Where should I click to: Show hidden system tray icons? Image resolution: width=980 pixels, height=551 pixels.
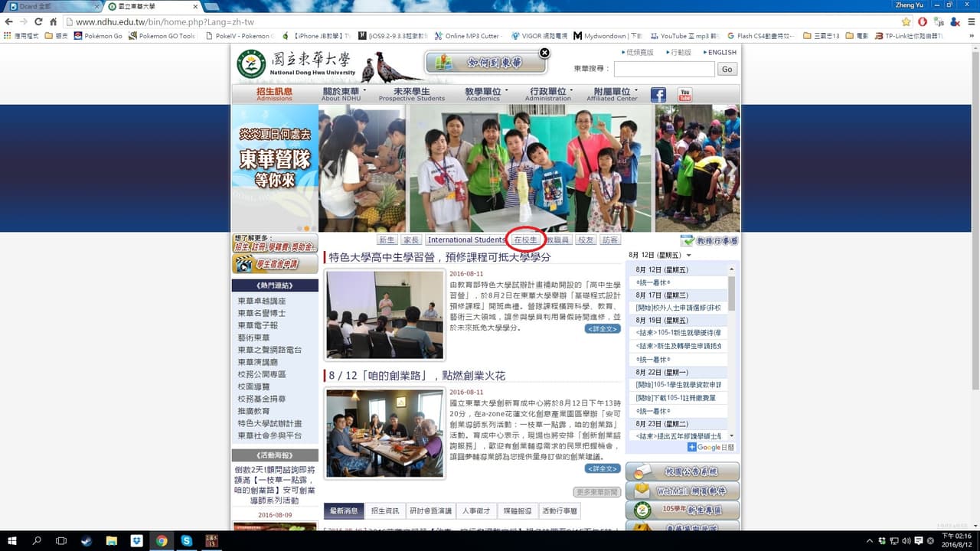(868, 541)
